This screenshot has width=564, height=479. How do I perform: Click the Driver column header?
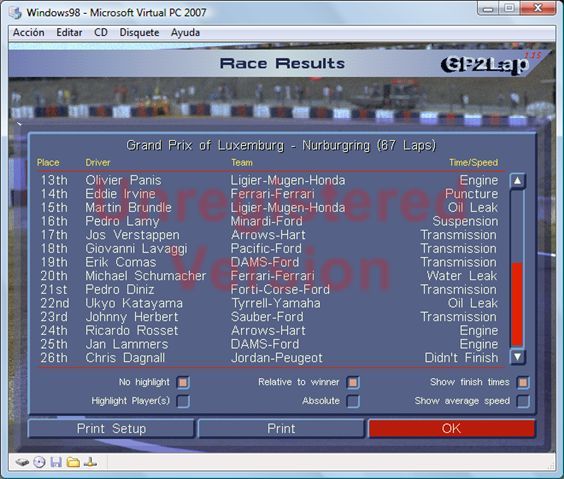[97, 163]
